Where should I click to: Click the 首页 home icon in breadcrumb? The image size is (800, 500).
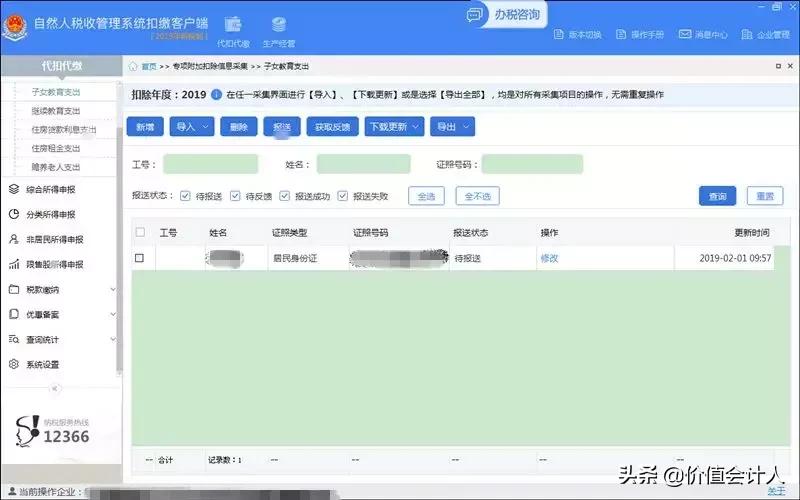click(133, 66)
